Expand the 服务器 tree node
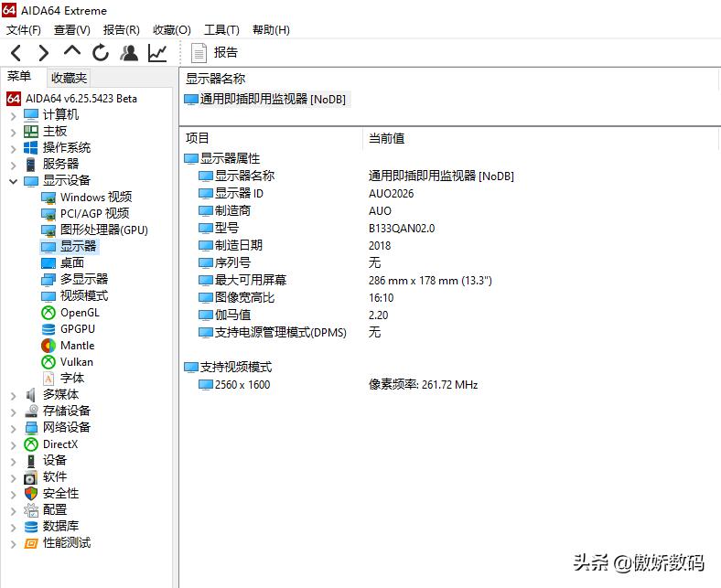Screen dimensions: 721x588 [14, 165]
